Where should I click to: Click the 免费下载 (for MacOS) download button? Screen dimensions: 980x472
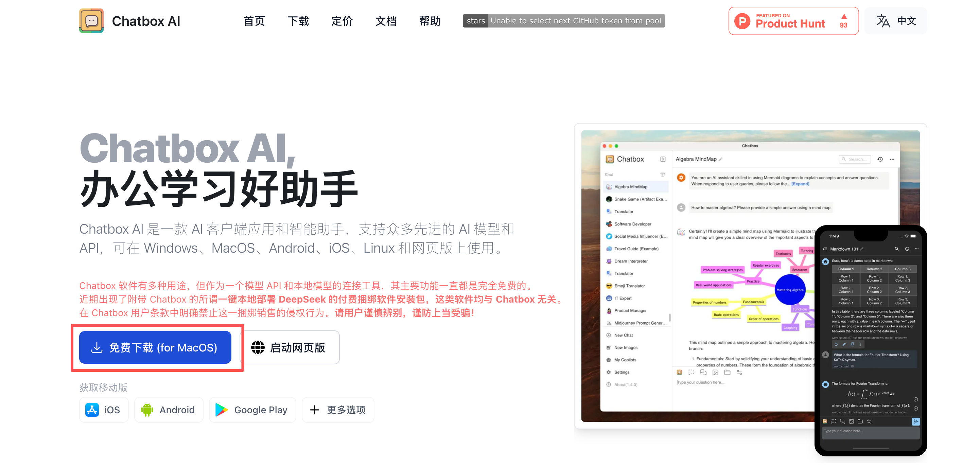point(155,347)
